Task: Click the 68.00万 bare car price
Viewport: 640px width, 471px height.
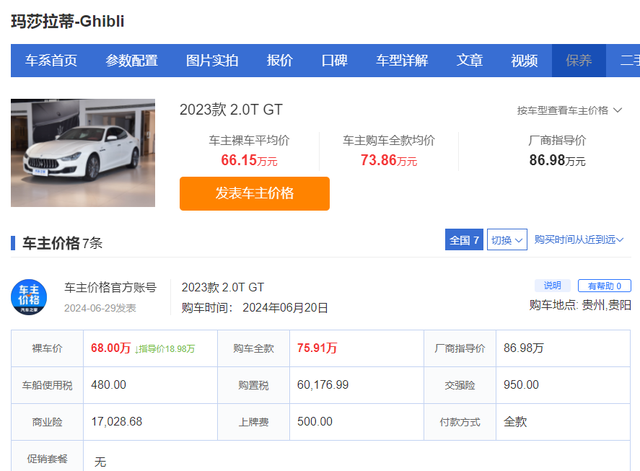Action: 111,348
